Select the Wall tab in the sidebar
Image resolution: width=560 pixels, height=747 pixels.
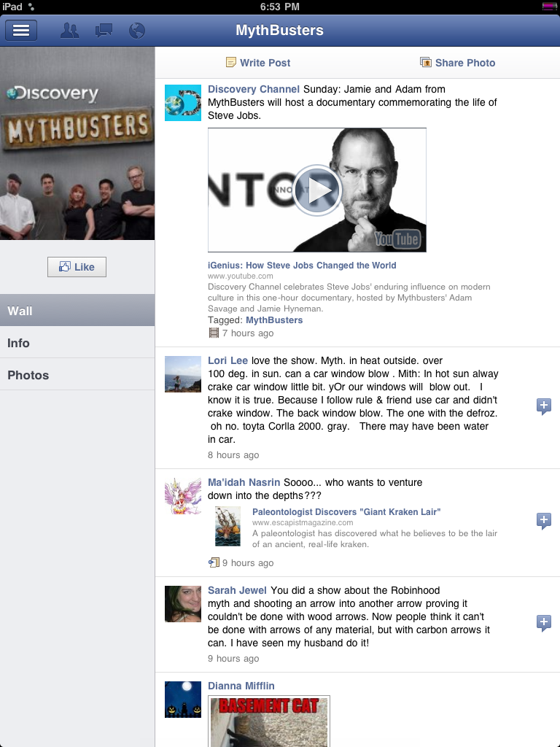point(77,311)
